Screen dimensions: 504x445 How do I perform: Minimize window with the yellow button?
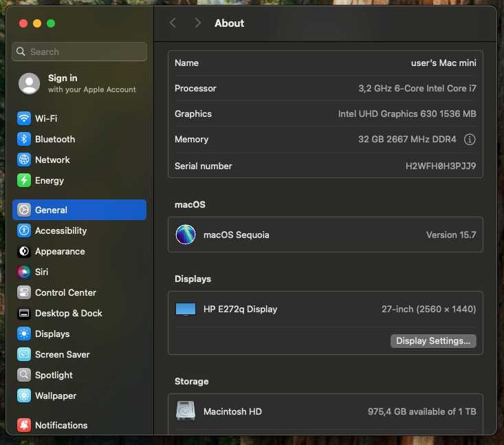[x=37, y=23]
